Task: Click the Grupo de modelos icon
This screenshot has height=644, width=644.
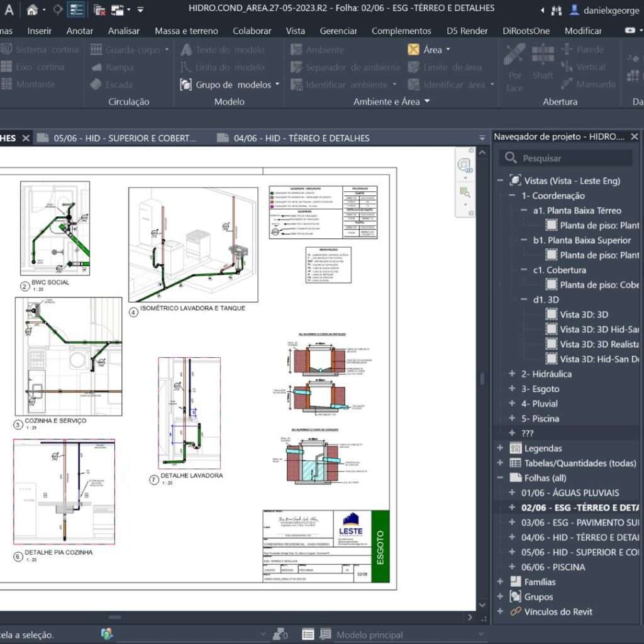Action: point(186,84)
